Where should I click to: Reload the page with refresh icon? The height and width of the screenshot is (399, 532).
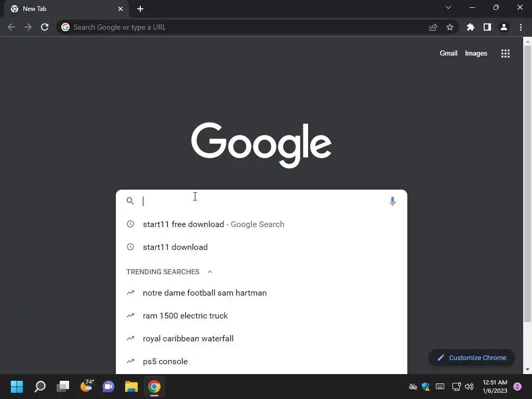pyautogui.click(x=45, y=27)
